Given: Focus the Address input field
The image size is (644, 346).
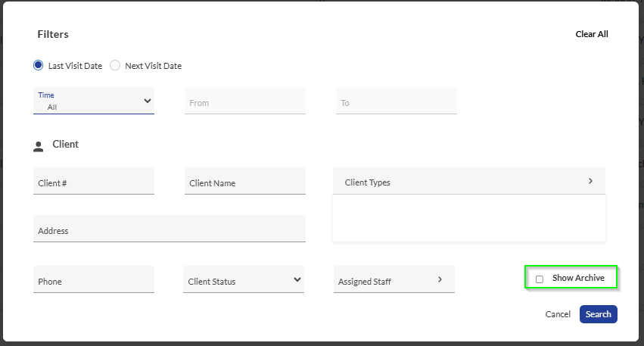Looking at the screenshot, I should (170, 230).
